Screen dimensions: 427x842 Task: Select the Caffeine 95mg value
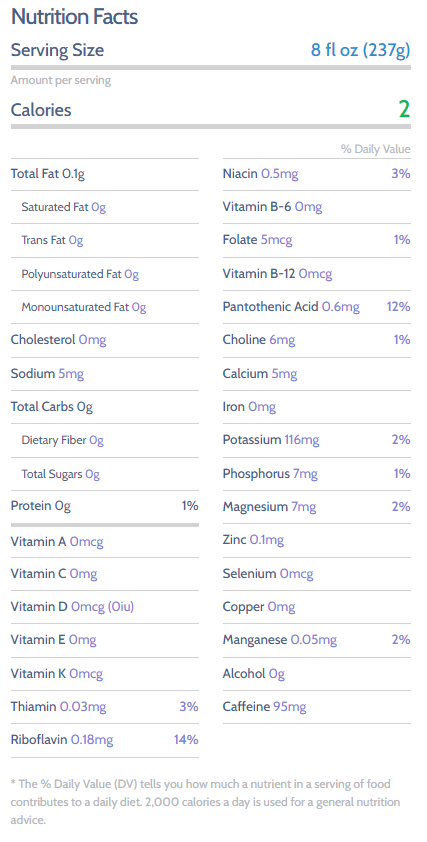coord(290,707)
